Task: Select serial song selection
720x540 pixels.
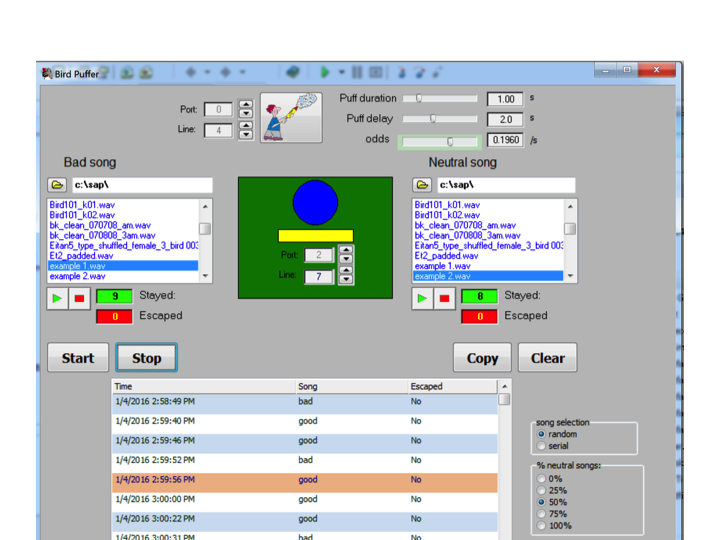Action: coord(542,447)
